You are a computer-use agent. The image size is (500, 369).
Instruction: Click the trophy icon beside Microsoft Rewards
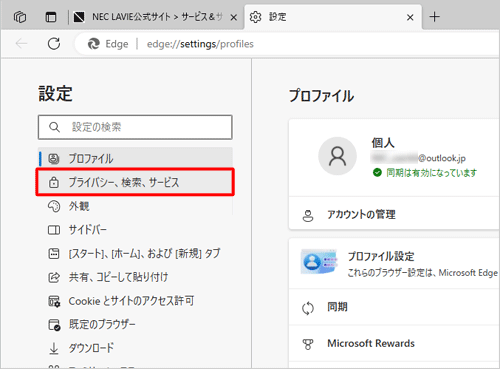pyautogui.click(x=308, y=344)
